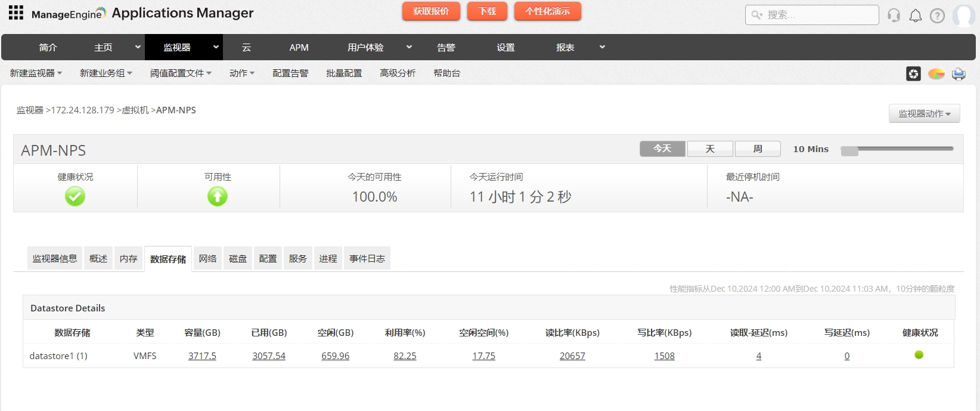Image resolution: width=980 pixels, height=411 pixels.
Task: Open the 监视器动作 dropdown button
Action: point(925,113)
